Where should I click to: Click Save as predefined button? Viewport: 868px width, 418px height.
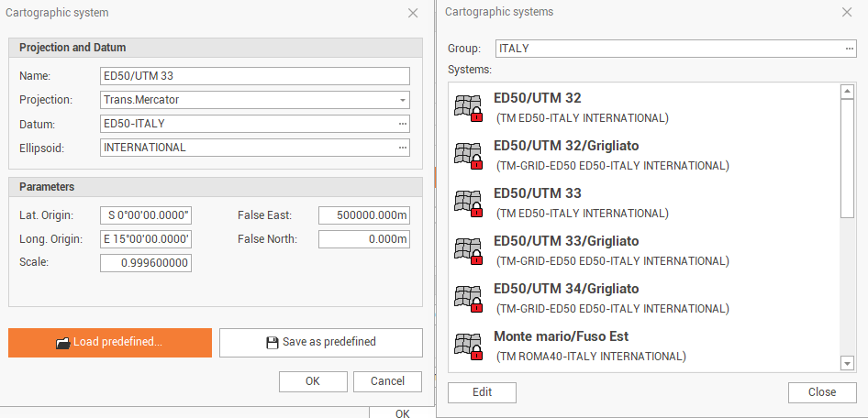pos(320,342)
